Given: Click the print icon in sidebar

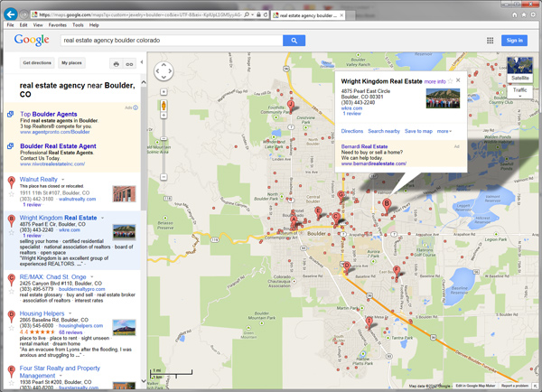Looking at the screenshot, I should coord(117,64).
